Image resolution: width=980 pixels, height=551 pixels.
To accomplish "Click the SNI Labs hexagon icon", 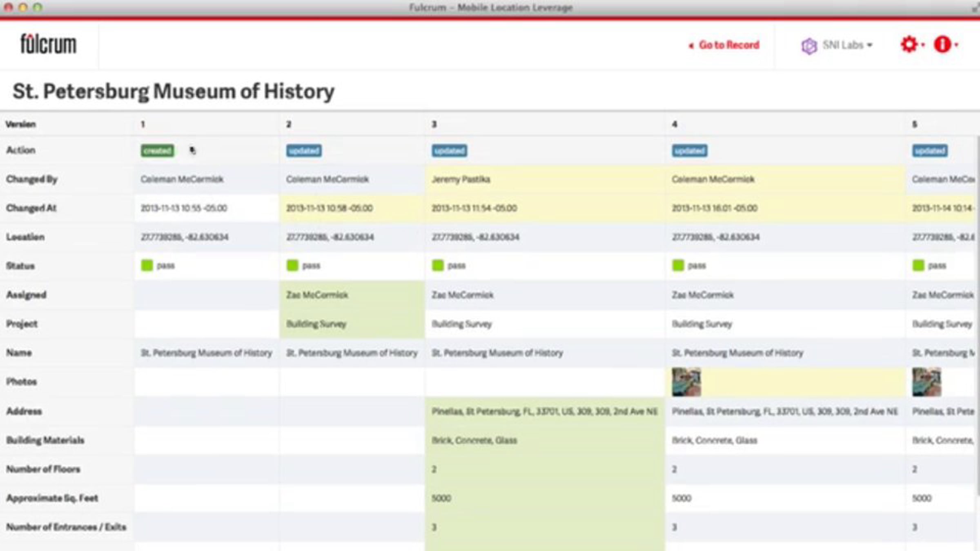I will [x=808, y=46].
